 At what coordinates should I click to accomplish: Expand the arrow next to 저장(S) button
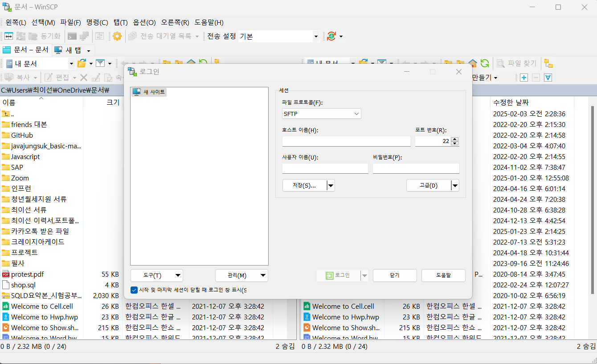(x=331, y=185)
